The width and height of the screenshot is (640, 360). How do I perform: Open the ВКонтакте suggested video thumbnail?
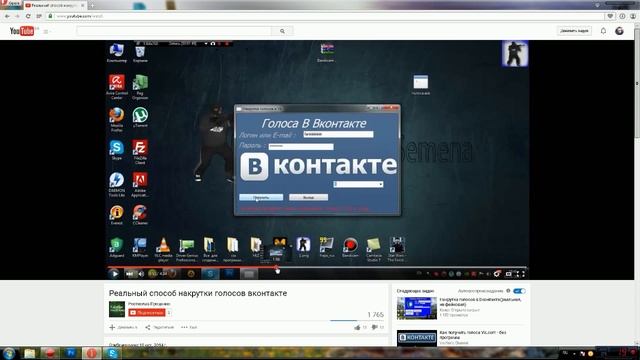tap(417, 338)
